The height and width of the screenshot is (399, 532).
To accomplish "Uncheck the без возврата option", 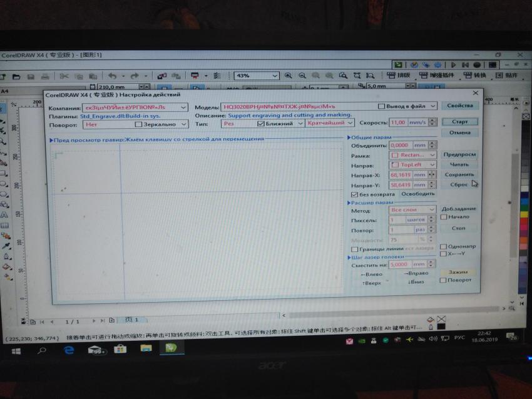I will [354, 194].
